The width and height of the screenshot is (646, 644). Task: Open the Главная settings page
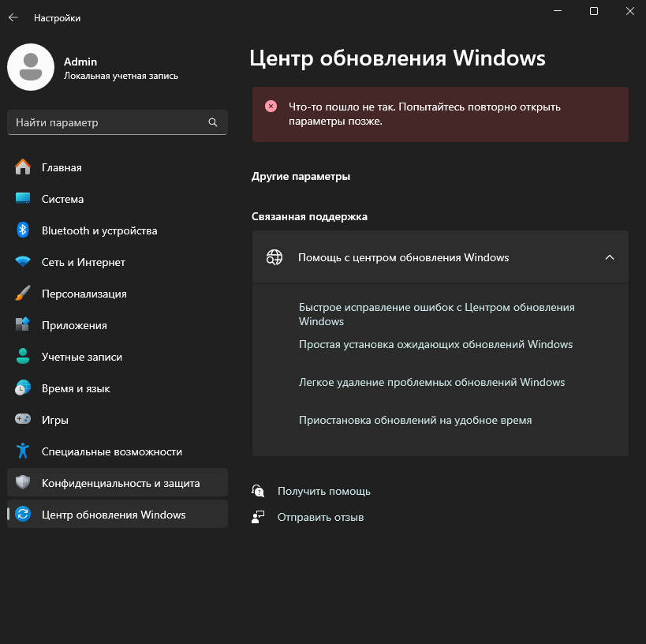click(118, 167)
